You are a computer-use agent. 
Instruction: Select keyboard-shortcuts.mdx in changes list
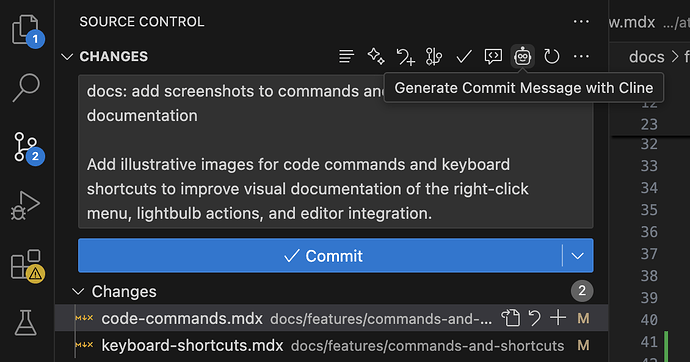click(331, 345)
